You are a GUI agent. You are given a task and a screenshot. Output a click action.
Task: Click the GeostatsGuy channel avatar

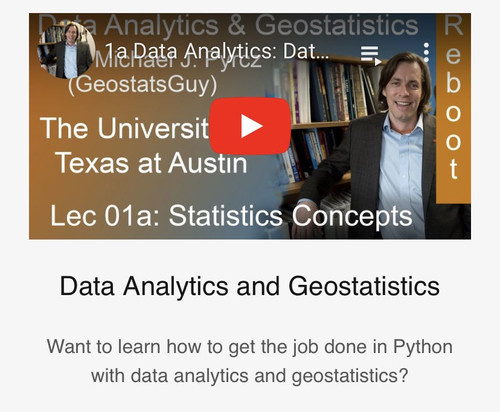tap(67, 50)
